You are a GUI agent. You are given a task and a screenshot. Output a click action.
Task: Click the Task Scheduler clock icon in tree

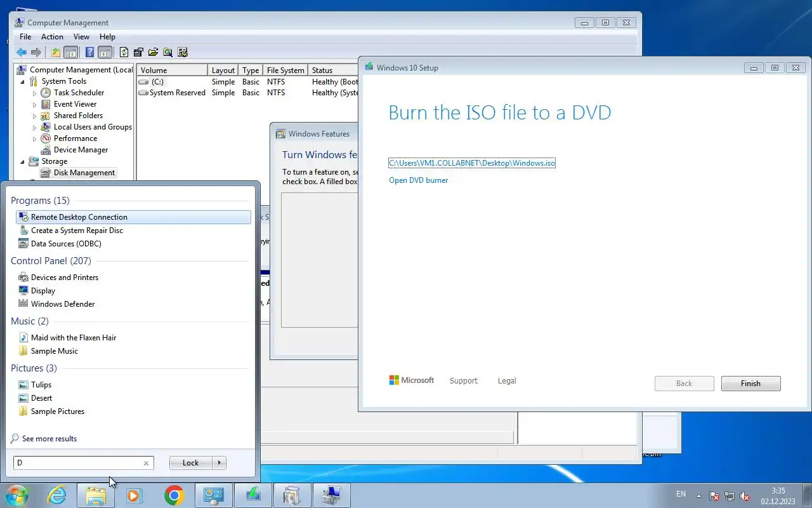46,93
